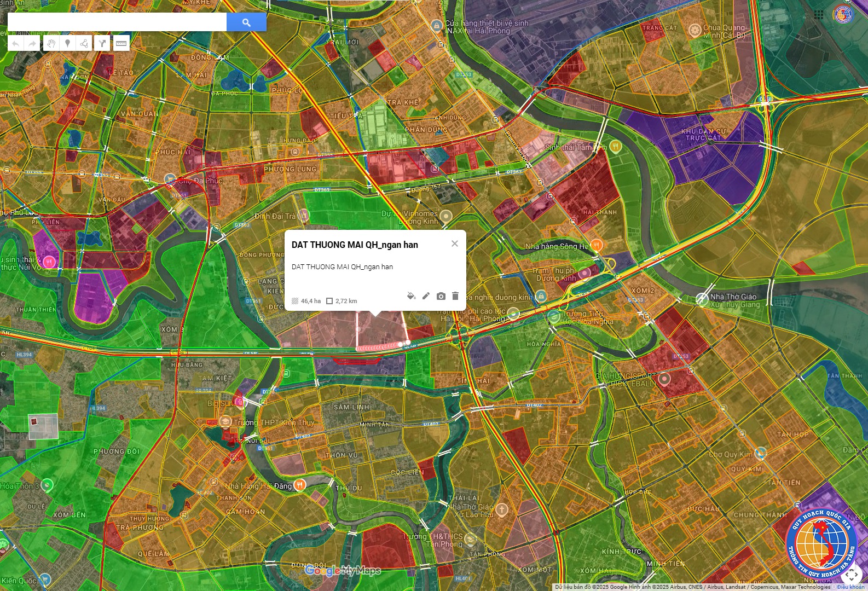Click the blue search magnifier button

pos(246,22)
